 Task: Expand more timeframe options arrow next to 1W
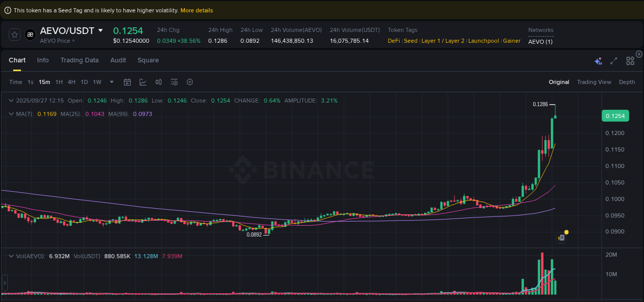[x=111, y=82]
